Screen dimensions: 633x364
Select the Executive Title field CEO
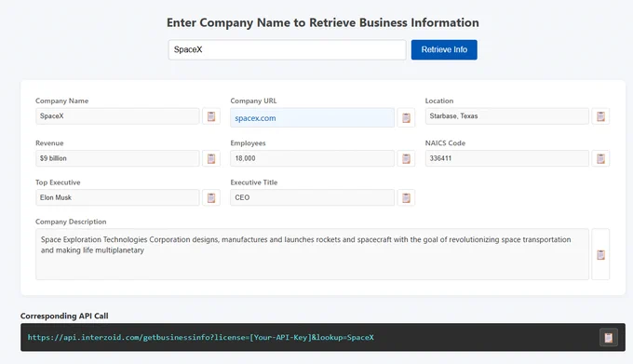pyautogui.click(x=312, y=197)
